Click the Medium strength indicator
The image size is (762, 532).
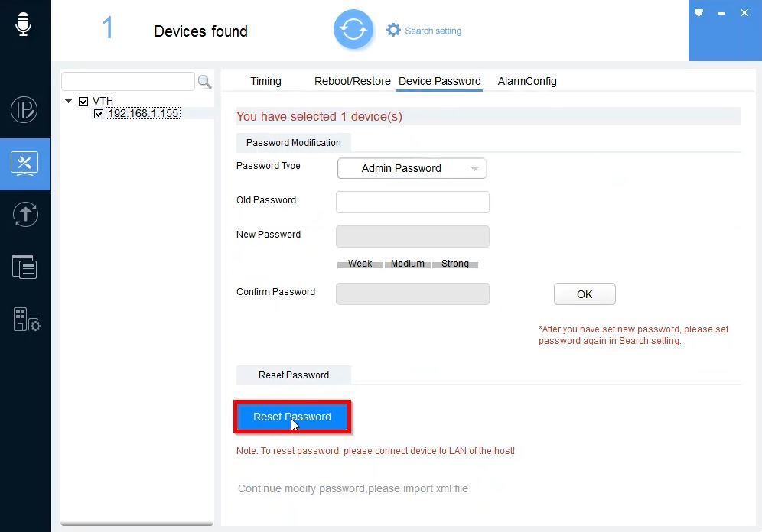pos(407,264)
